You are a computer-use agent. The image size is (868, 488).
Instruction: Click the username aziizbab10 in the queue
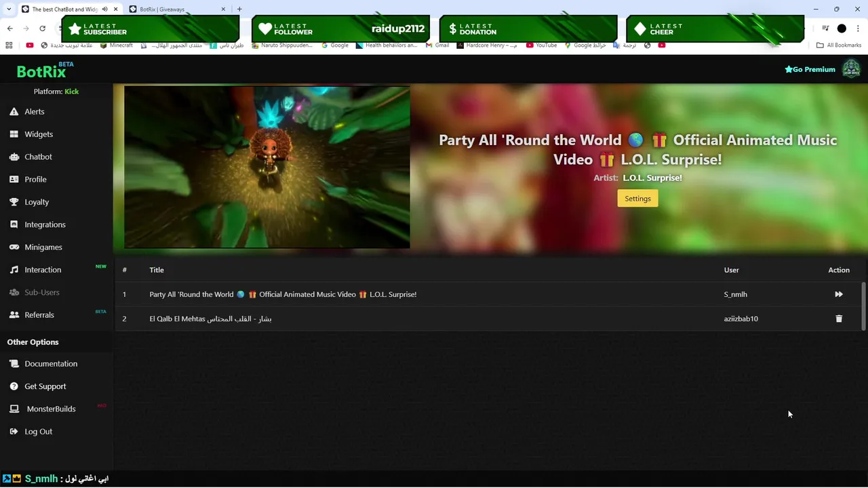coord(741,319)
